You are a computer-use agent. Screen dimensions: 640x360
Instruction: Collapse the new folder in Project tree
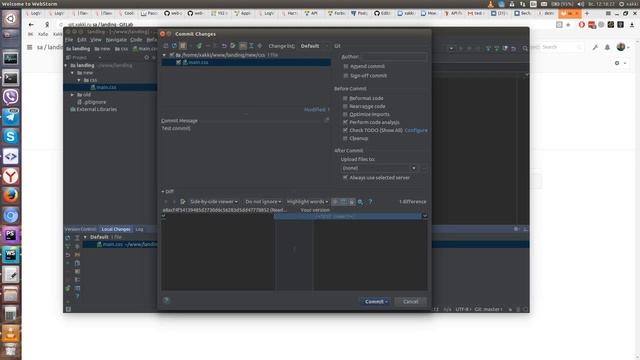73,73
